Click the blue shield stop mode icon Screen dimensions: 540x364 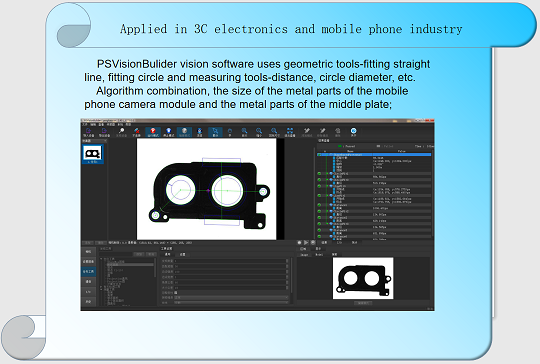pyautogui.click(x=168, y=131)
